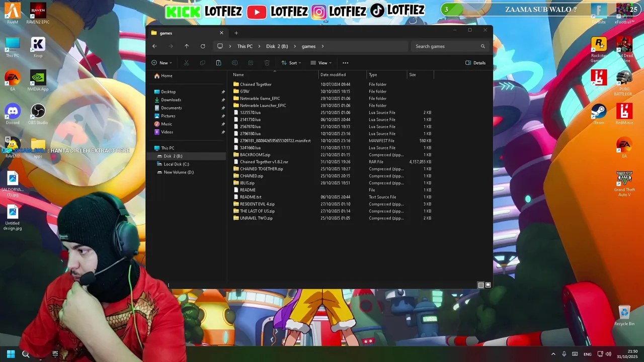Open Steam desktop shortcut
Image resolution: width=644 pixels, height=362 pixels.
(x=599, y=114)
